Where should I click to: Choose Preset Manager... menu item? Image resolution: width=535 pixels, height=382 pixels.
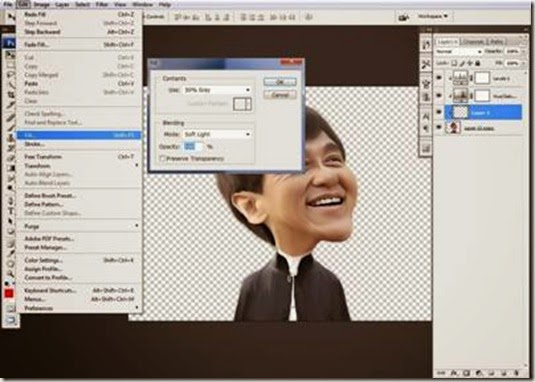[x=79, y=247]
